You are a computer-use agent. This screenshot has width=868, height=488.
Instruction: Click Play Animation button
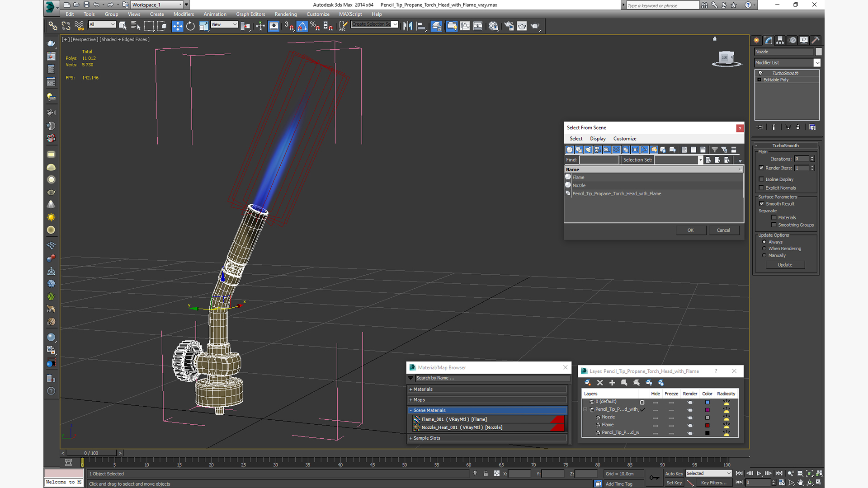759,473
